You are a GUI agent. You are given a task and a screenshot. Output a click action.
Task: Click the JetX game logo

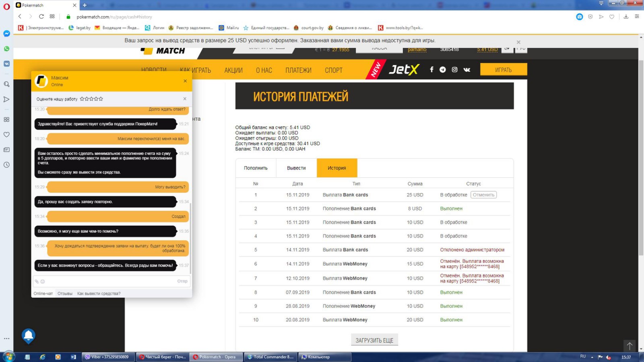[x=404, y=69]
